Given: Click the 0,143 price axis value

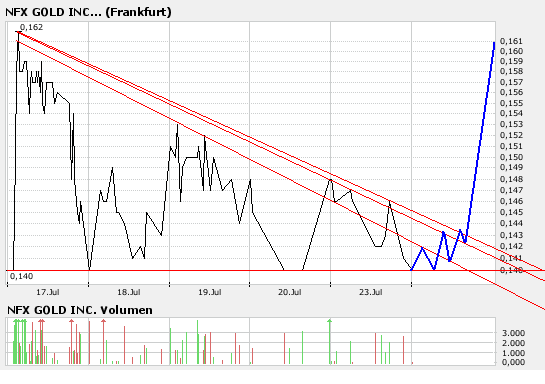Looking at the screenshot, I should click(511, 235).
